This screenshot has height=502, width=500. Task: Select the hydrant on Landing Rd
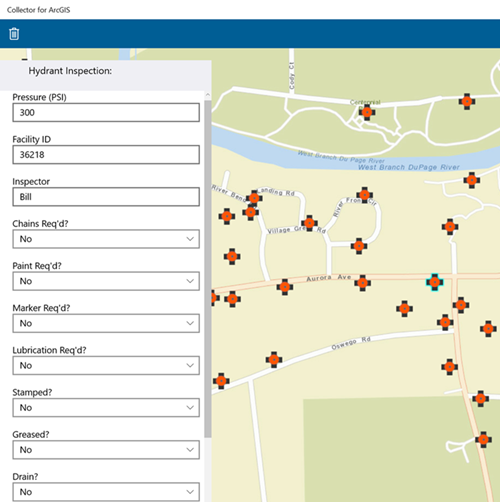(254, 198)
